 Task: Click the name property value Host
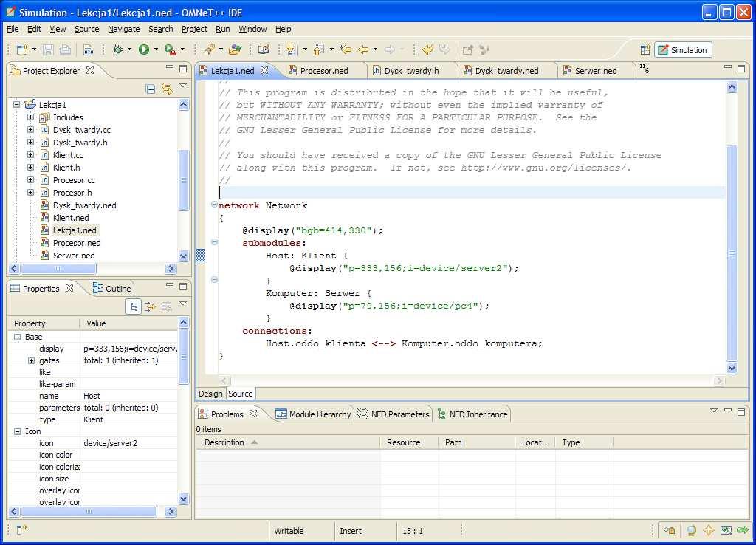click(92, 396)
